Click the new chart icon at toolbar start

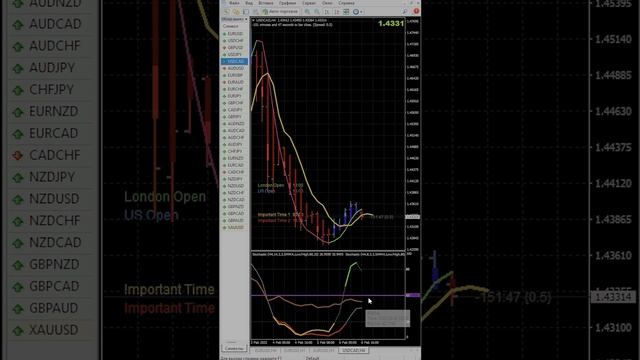(226, 12)
